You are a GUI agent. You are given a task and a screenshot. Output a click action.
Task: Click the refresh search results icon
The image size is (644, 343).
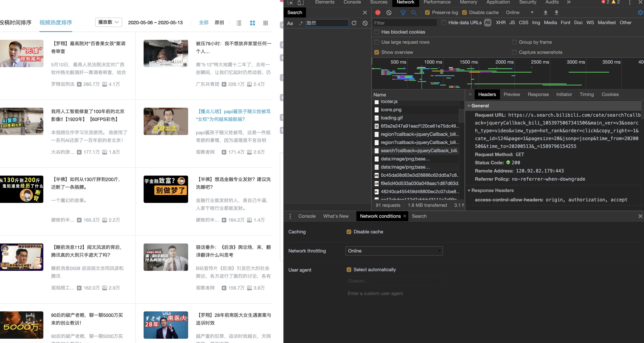pos(354,23)
